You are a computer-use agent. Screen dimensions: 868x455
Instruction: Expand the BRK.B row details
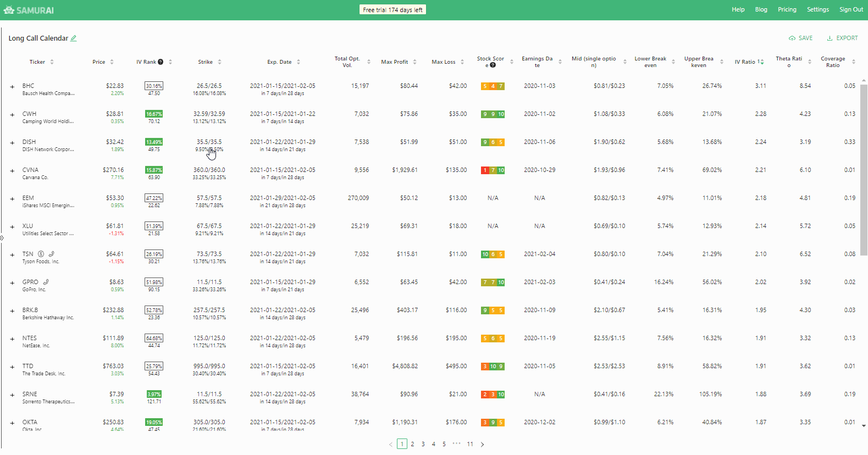tap(12, 311)
